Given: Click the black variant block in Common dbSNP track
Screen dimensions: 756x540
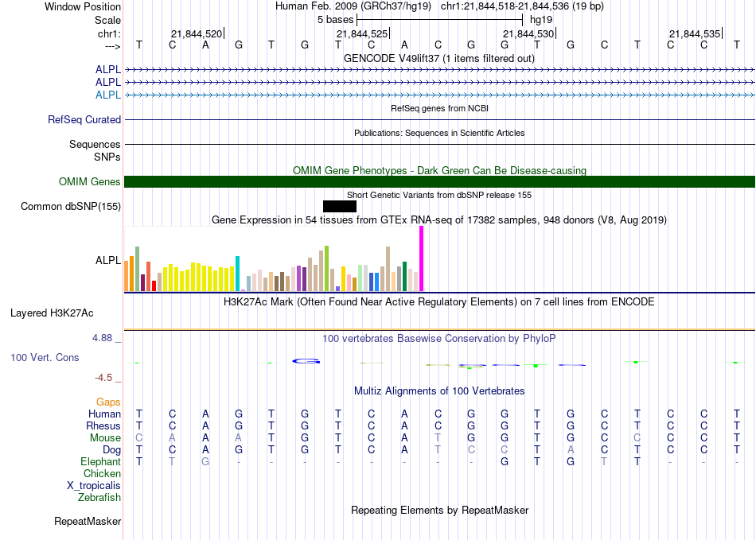Looking at the screenshot, I should click(x=340, y=207).
